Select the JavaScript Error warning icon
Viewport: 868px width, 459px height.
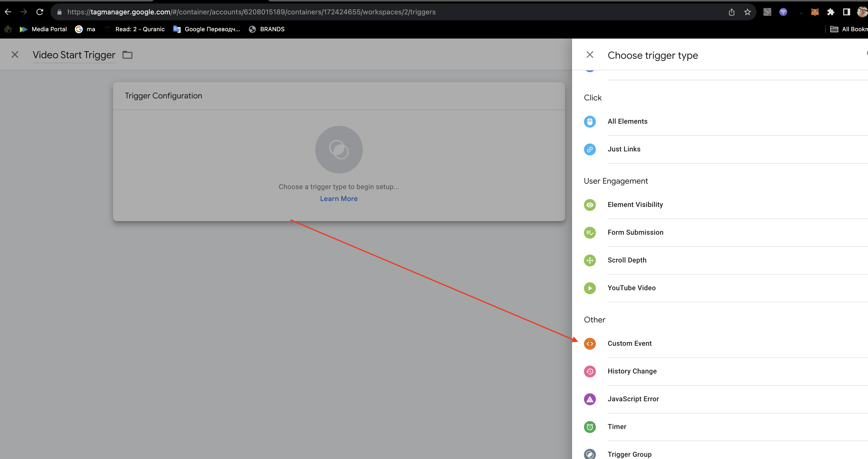[590, 399]
